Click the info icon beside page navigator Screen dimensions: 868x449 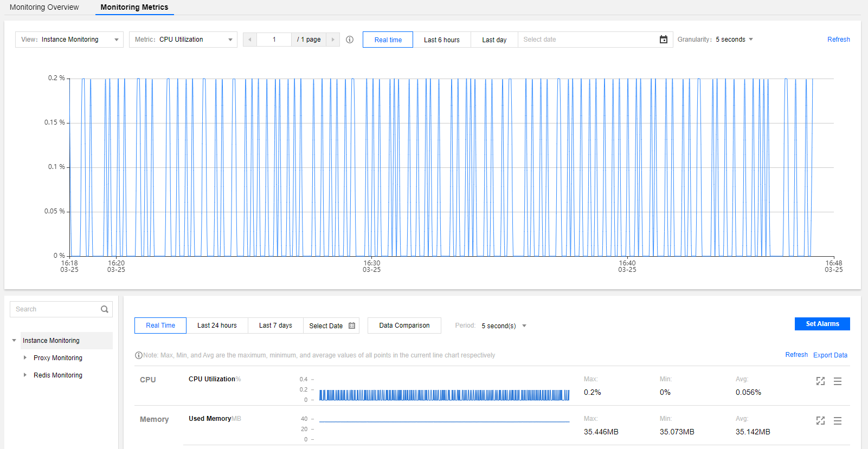(350, 40)
